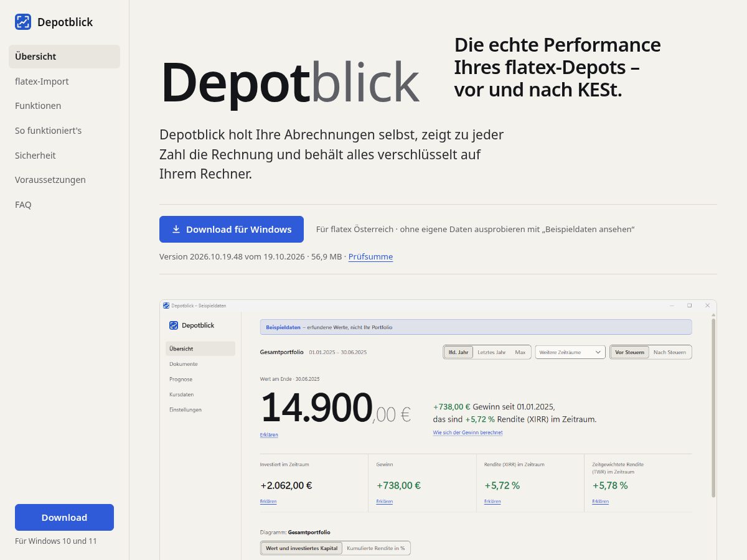Image resolution: width=747 pixels, height=560 pixels.
Task: Select Wert und investiertes Kapital chart mode
Action: [301, 548]
